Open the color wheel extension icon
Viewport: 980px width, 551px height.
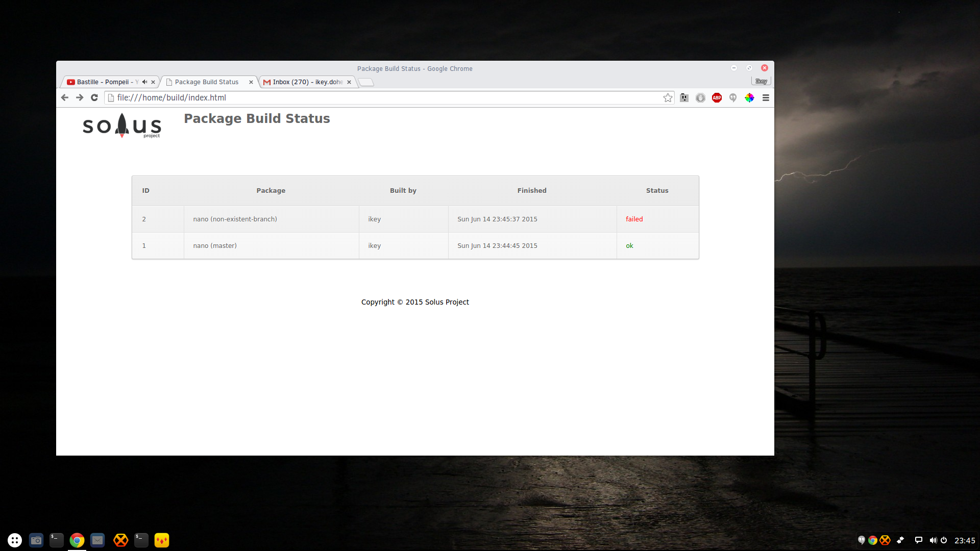tap(749, 97)
